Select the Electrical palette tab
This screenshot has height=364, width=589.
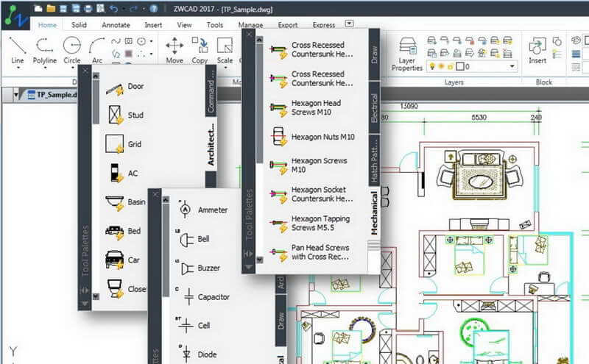375,107
